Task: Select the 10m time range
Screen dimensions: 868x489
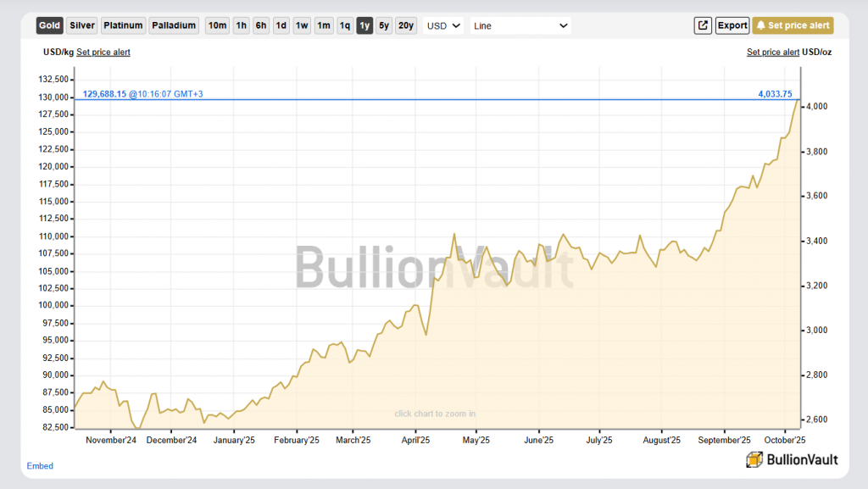Action: tap(217, 25)
